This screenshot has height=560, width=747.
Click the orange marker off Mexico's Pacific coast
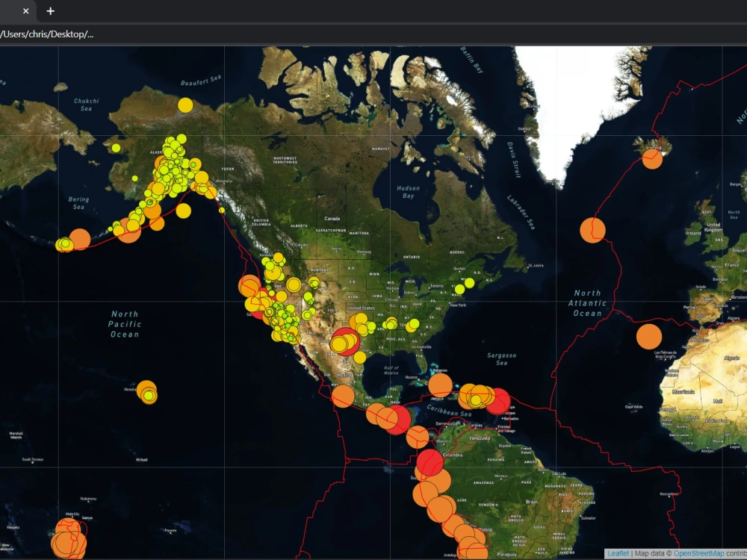point(343,396)
